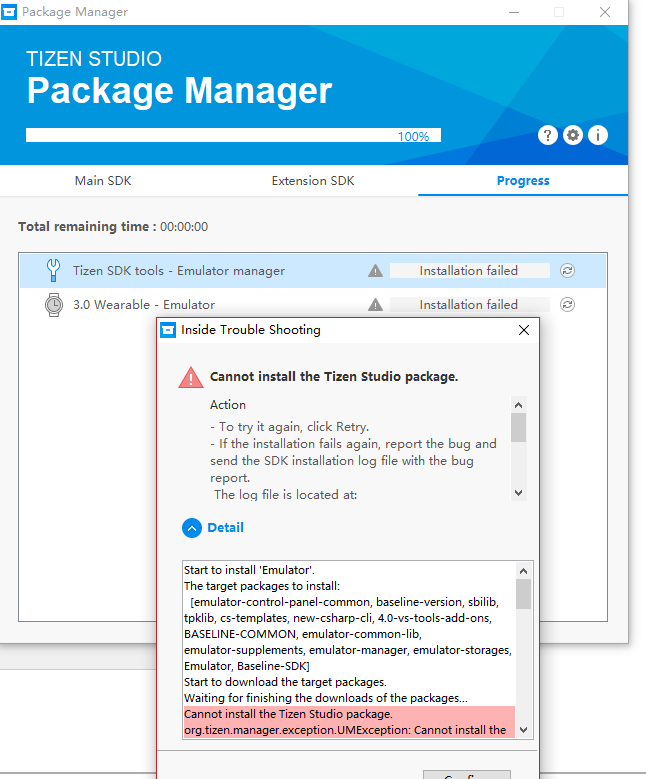Click the 100% installation progress bar
646x779 pixels.
(233, 136)
